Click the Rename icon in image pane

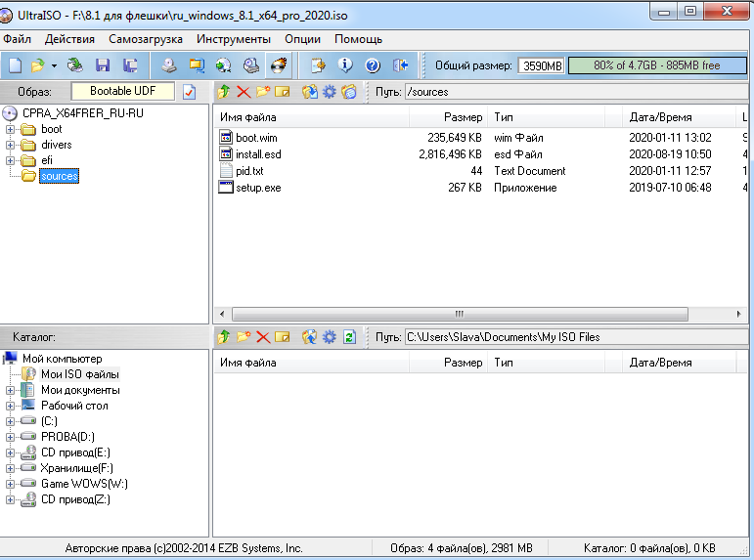(283, 91)
